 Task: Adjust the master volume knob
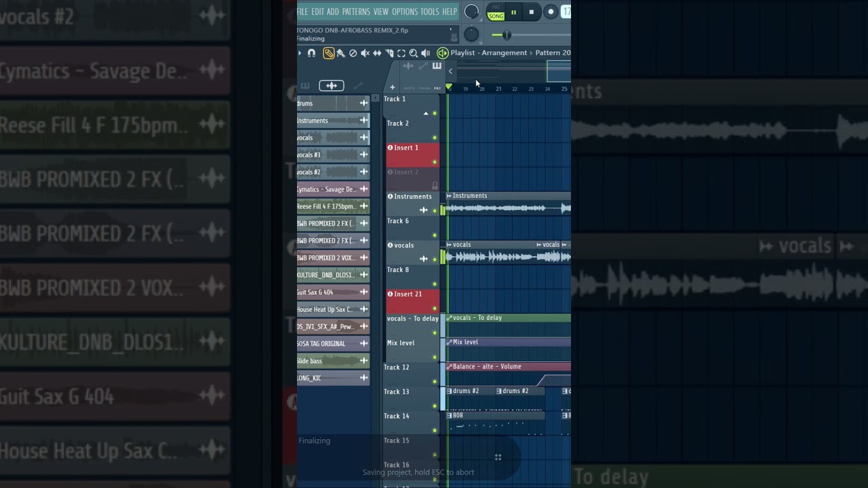point(471,12)
